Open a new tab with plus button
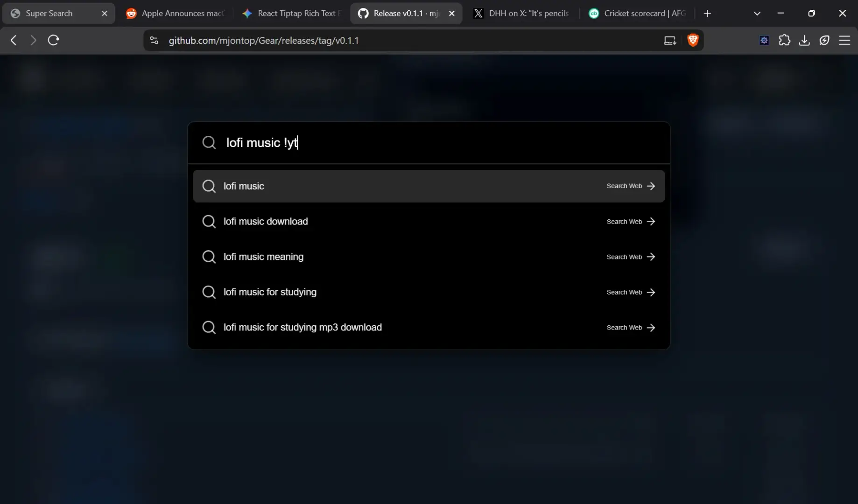Image resolution: width=858 pixels, height=504 pixels. [707, 14]
